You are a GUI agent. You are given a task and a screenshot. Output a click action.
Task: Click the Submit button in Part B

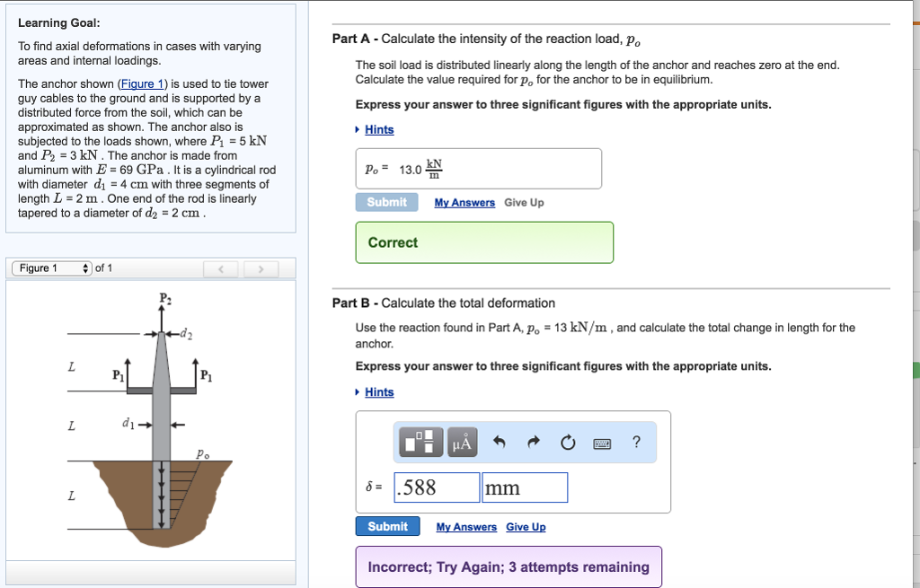(x=387, y=526)
